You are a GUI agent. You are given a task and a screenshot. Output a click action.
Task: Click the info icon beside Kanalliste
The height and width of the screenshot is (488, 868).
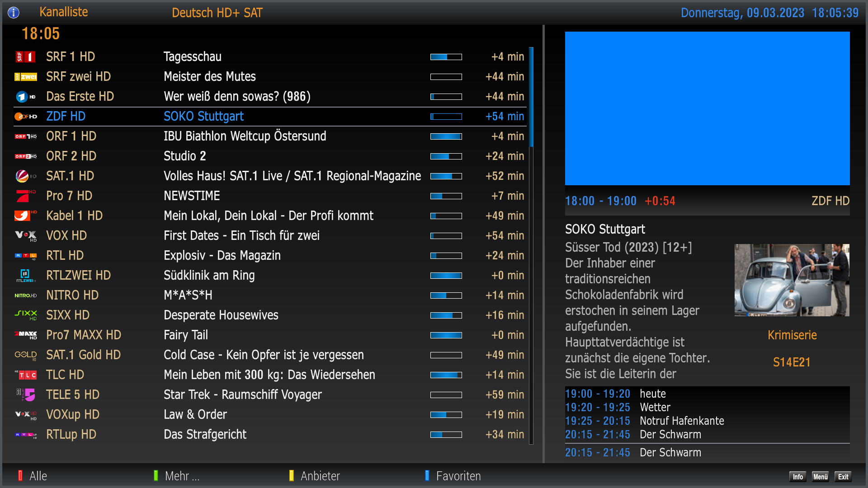click(14, 13)
